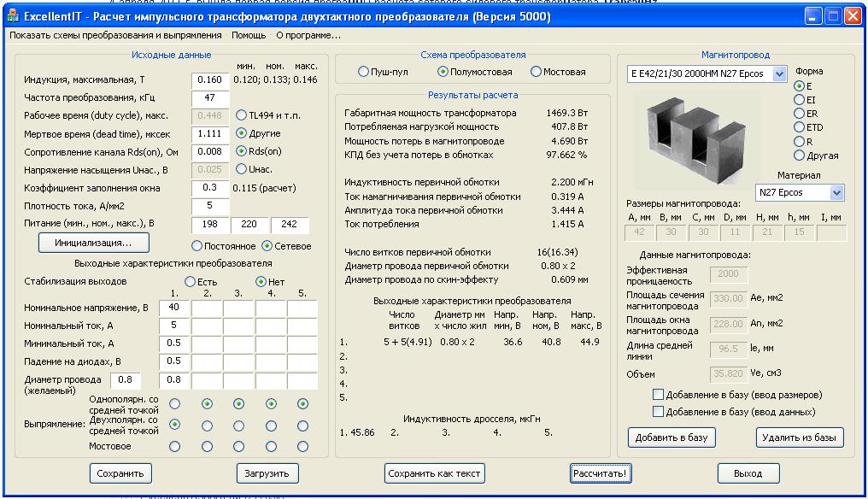
Task: Click output 1 diode drop field 0.5
Action: pyautogui.click(x=173, y=361)
